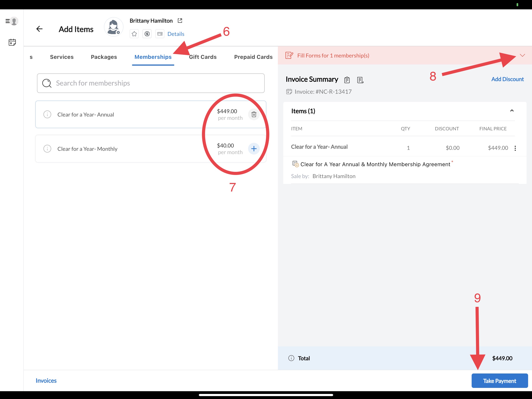Viewport: 532px width, 399px height.
Task: Click the $0.00 discount cell
Action: [452, 148]
